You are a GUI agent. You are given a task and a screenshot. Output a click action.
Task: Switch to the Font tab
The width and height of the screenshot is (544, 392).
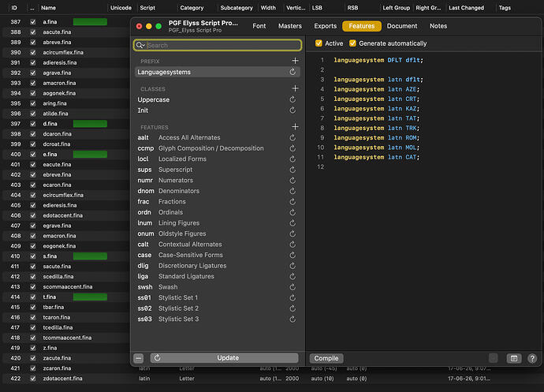[259, 26]
